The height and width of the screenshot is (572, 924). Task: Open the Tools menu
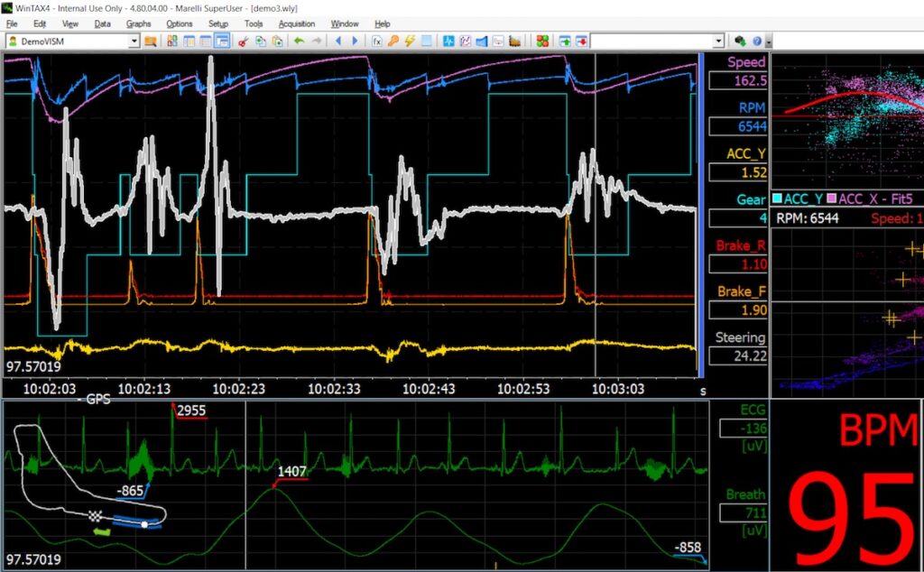[x=254, y=23]
